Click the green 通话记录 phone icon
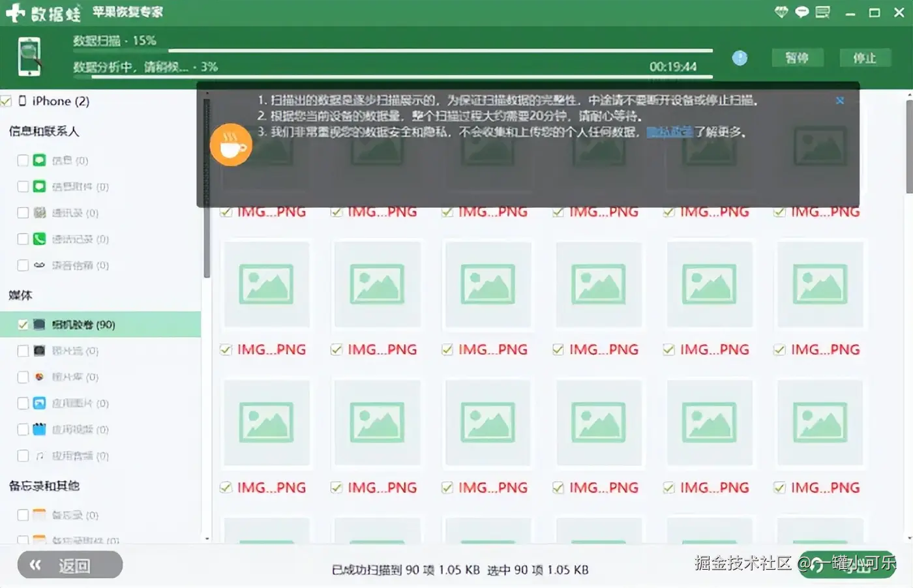 (x=40, y=239)
